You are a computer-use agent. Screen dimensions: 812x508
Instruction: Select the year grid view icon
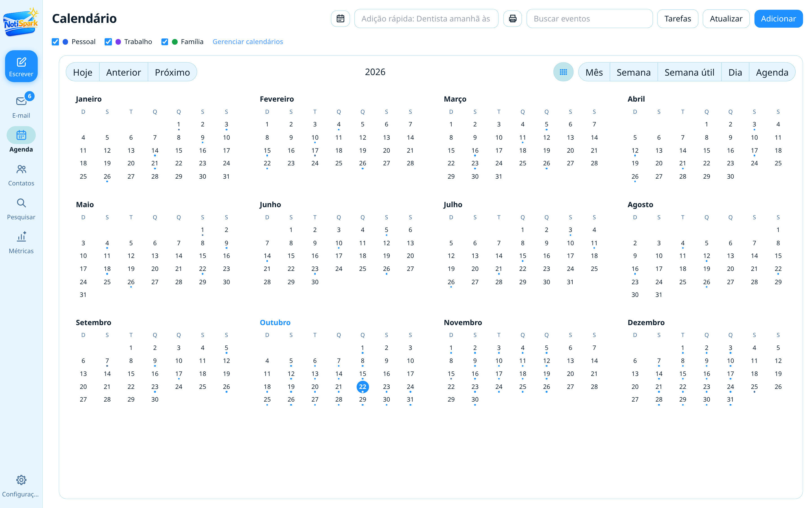[563, 72]
